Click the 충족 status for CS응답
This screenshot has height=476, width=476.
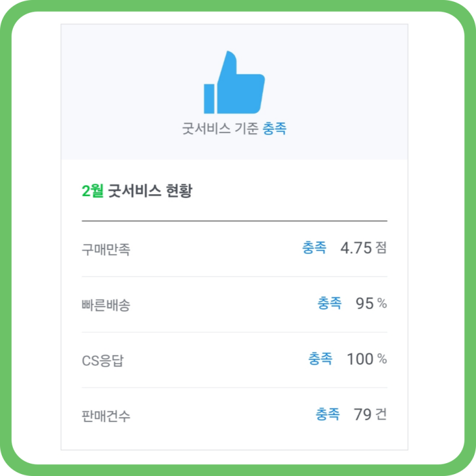[x=320, y=359]
